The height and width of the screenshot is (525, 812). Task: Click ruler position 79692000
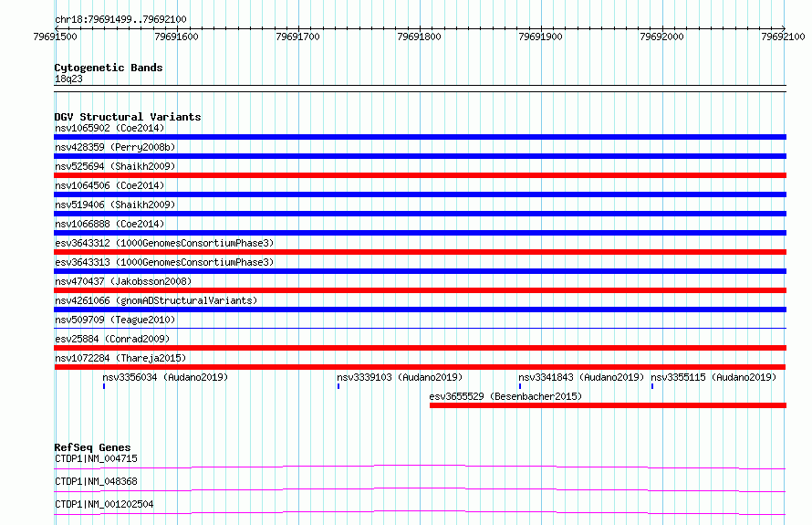tap(661, 37)
